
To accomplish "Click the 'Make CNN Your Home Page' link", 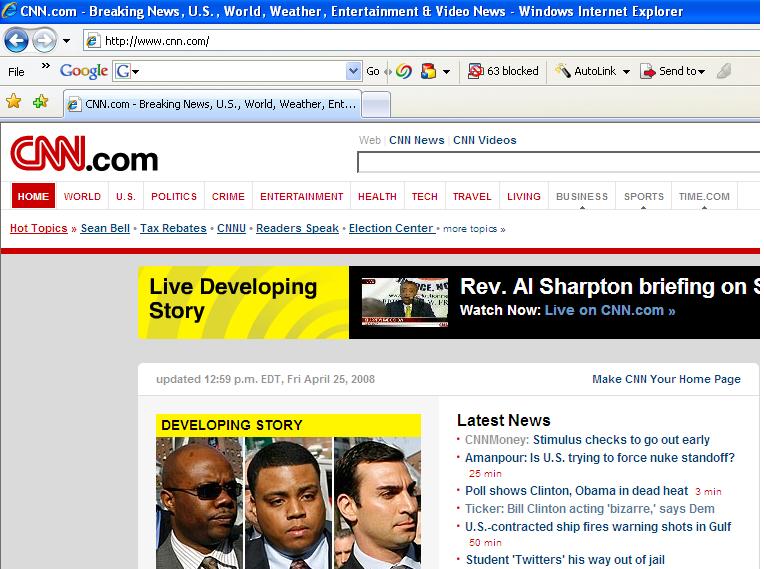I will [x=666, y=379].
